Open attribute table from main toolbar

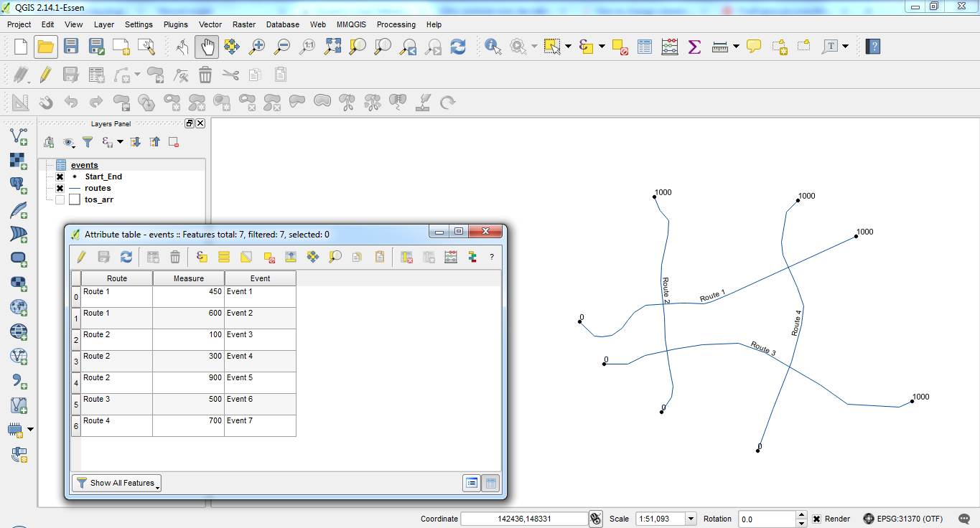pos(645,47)
